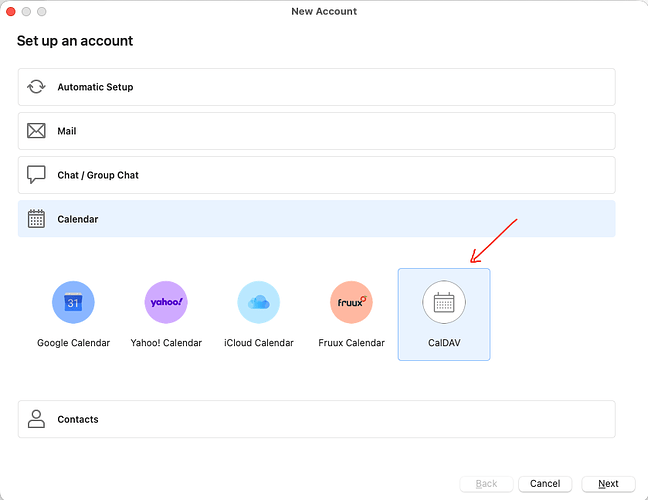Viewport: 648px width, 500px height.
Task: Click the CalDAV label text
Action: coord(444,343)
